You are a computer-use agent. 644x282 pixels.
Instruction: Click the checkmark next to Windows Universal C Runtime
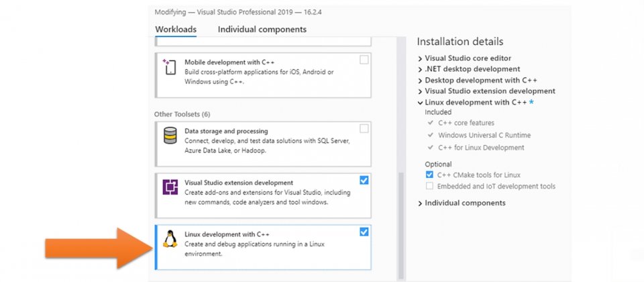click(x=431, y=135)
